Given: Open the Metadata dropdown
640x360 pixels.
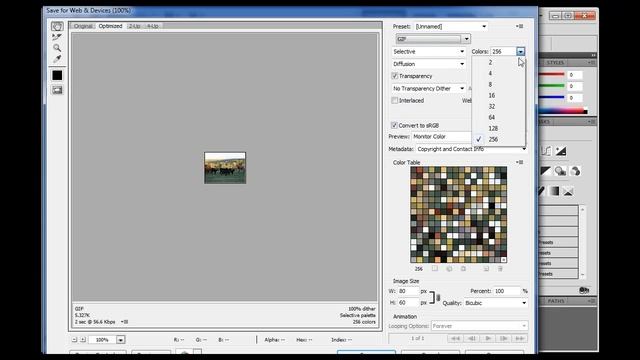Looking at the screenshot, I should [471, 149].
